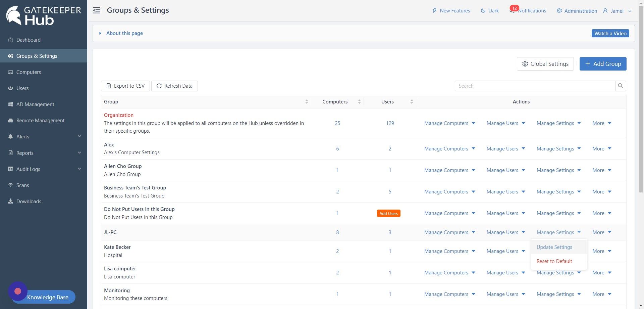Open Manage Users dropdown for Alex
This screenshot has height=309, width=644.
click(x=506, y=149)
